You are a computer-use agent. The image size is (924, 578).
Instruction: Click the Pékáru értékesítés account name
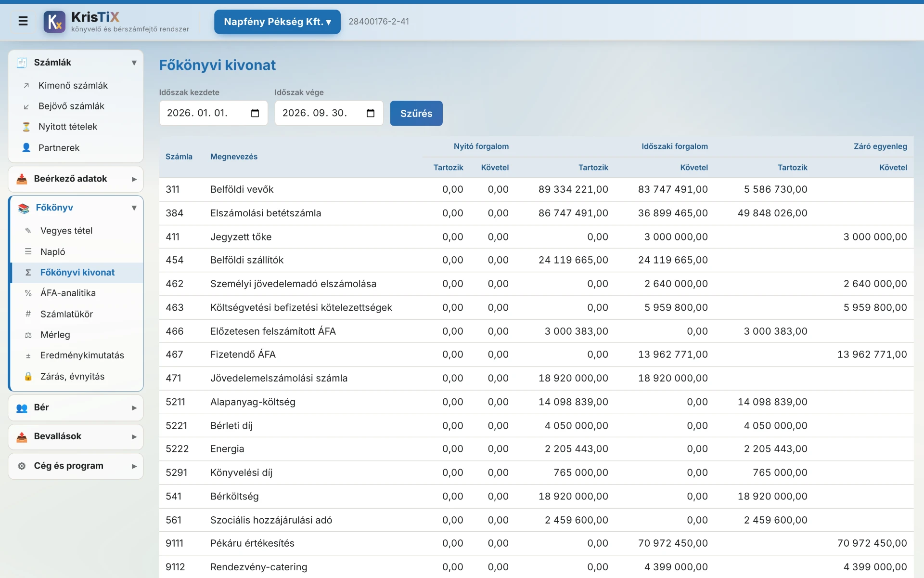pos(252,543)
